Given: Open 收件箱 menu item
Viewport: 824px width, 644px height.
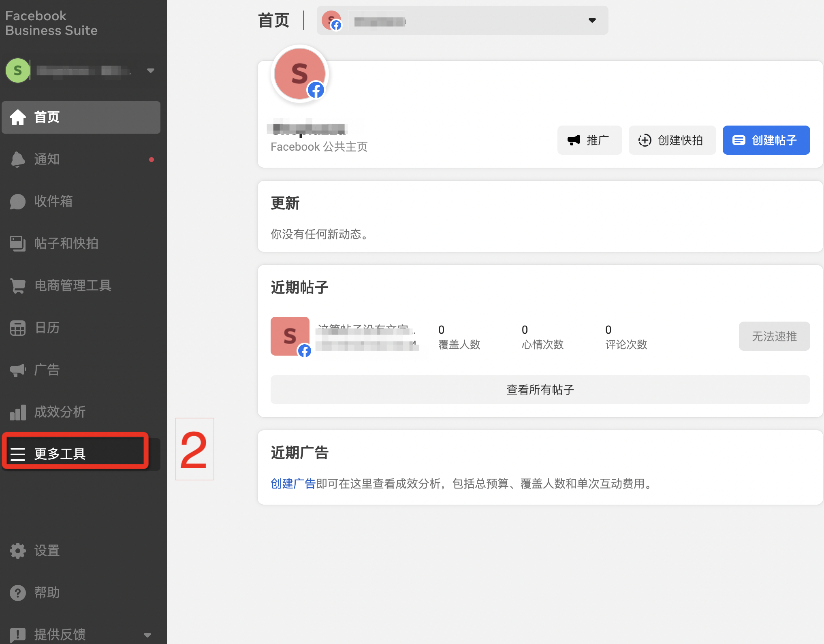Looking at the screenshot, I should coord(81,202).
